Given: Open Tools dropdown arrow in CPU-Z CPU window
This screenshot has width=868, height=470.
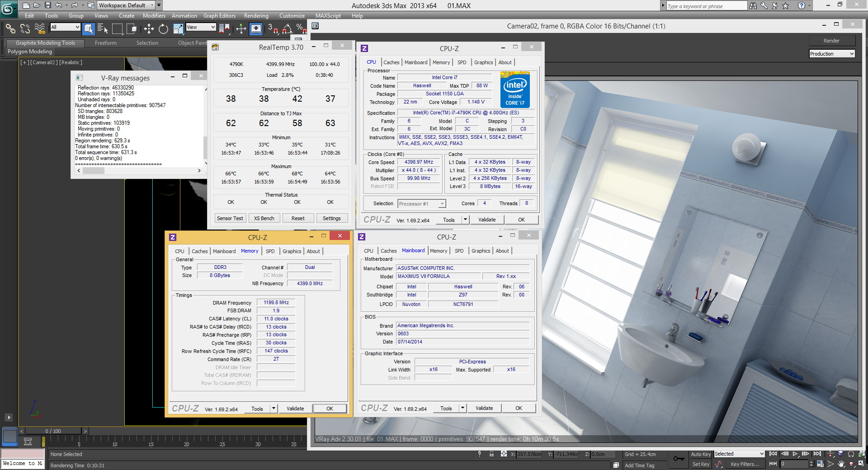Looking at the screenshot, I should point(465,220).
